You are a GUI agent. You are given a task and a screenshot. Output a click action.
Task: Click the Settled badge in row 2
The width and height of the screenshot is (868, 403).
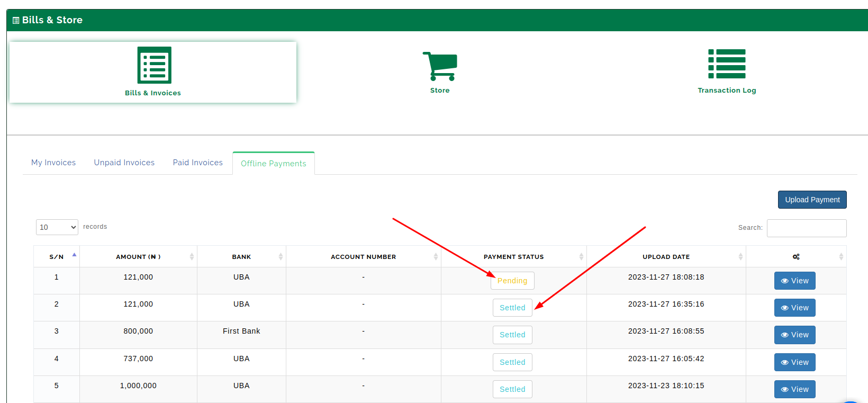coord(512,308)
